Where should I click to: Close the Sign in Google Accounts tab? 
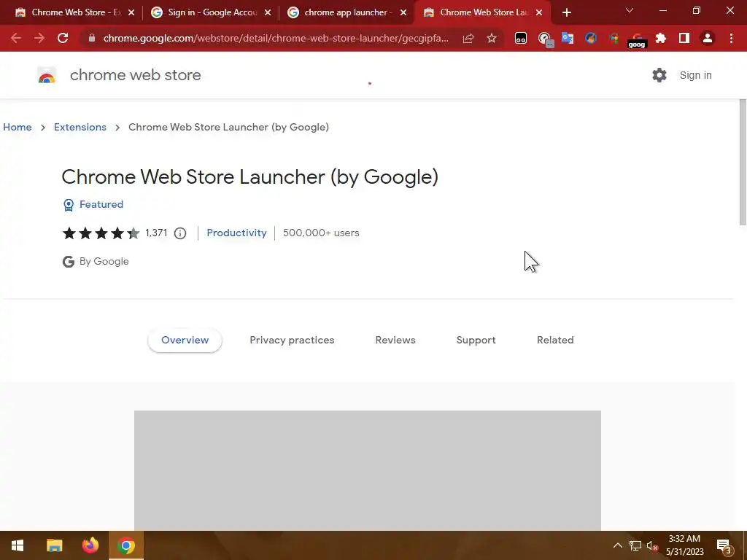click(267, 12)
